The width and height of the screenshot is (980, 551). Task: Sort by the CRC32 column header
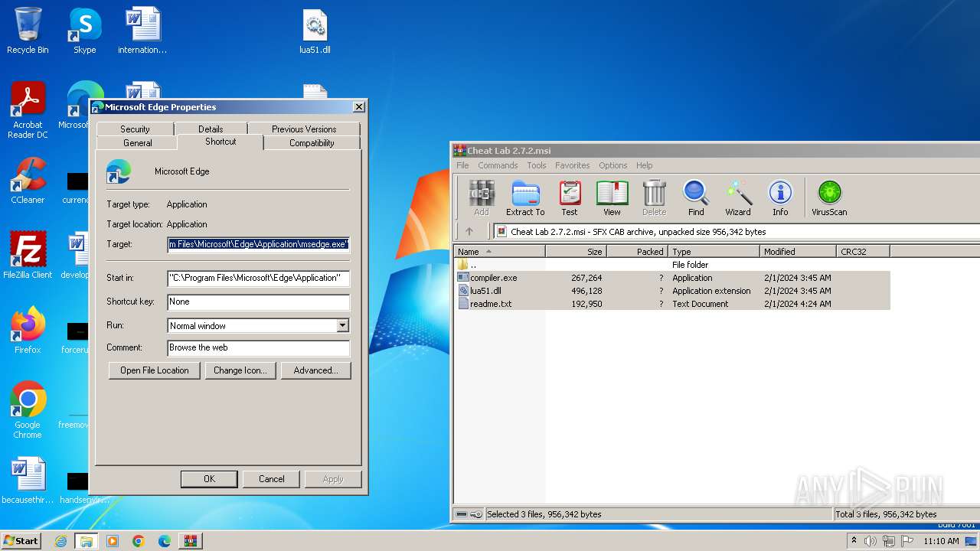click(863, 251)
